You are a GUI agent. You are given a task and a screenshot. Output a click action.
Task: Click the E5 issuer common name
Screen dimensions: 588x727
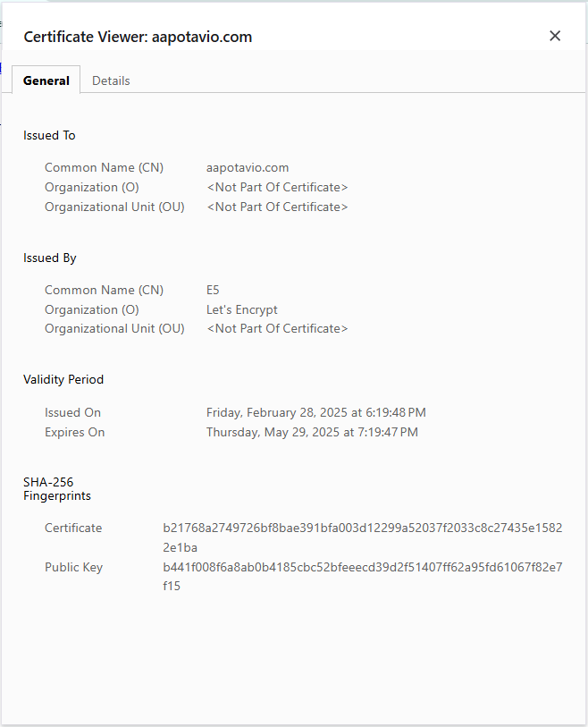(x=213, y=290)
